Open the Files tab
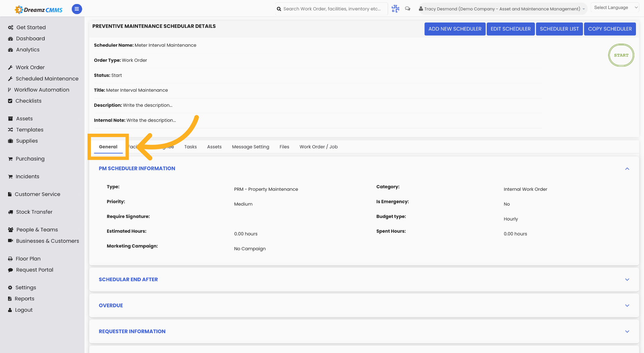 (x=284, y=147)
